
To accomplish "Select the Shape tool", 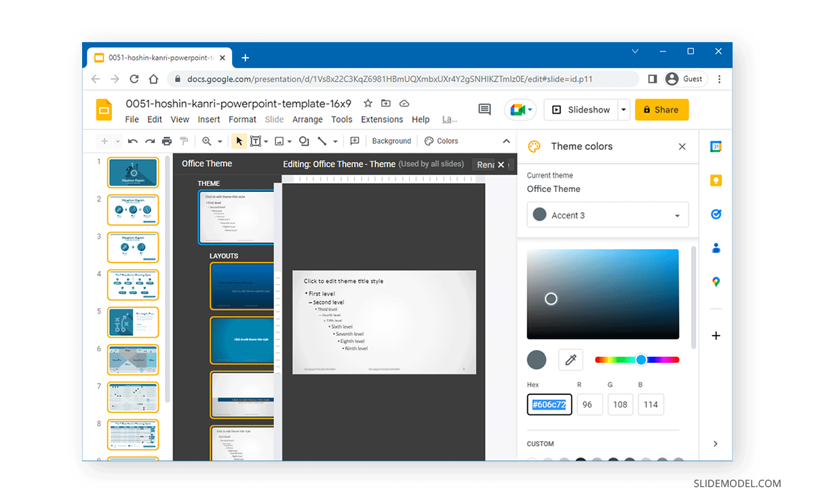I will coord(303,140).
